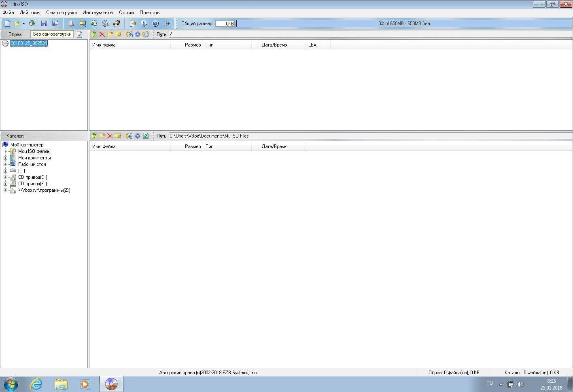Screen dimensions: 573x392
Task: Expand the Рабочий стол tree node
Action: tap(6, 165)
